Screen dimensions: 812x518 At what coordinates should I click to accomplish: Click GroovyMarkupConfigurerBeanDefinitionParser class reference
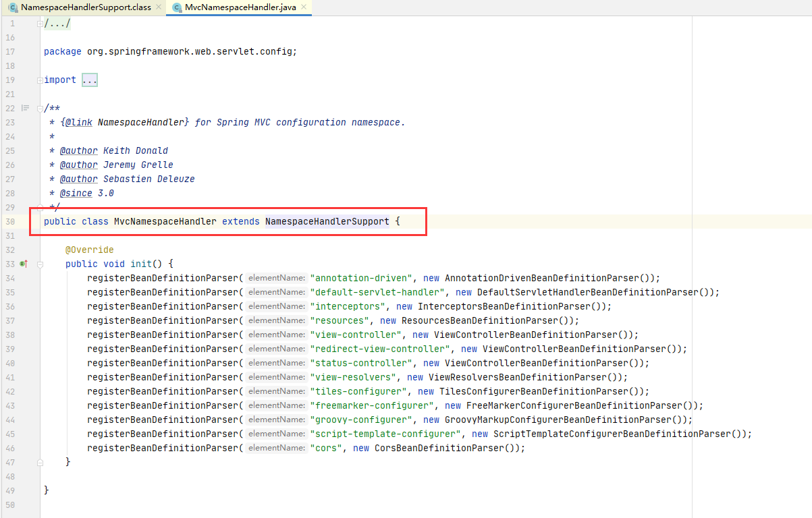pos(558,420)
